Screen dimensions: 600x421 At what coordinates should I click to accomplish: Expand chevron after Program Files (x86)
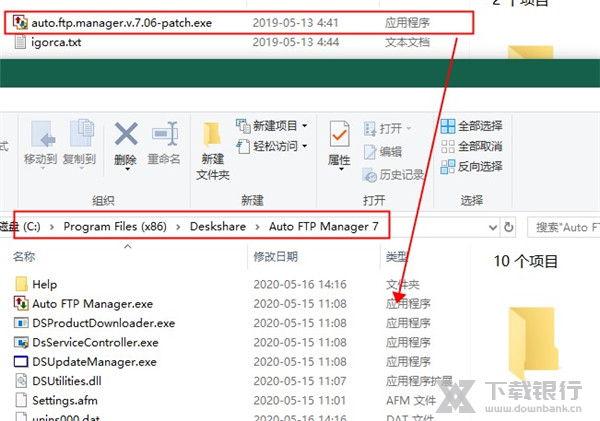point(178,227)
